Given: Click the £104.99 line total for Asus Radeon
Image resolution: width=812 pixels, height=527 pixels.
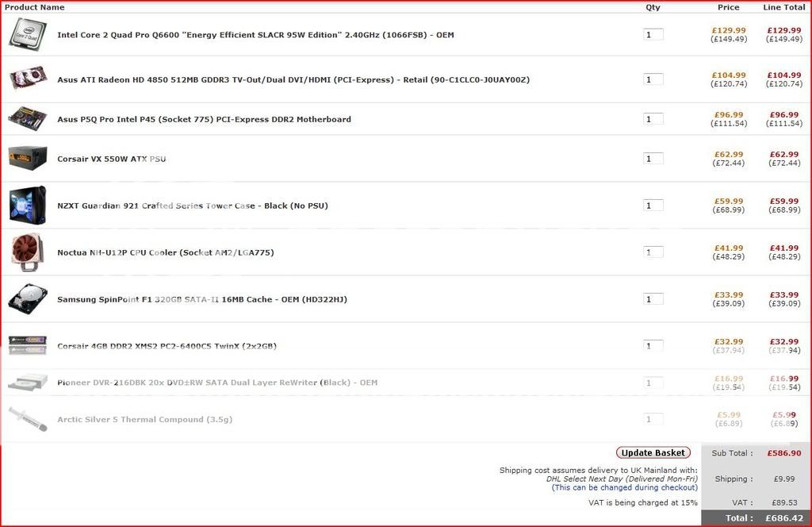Looking at the screenshot, I should point(784,75).
